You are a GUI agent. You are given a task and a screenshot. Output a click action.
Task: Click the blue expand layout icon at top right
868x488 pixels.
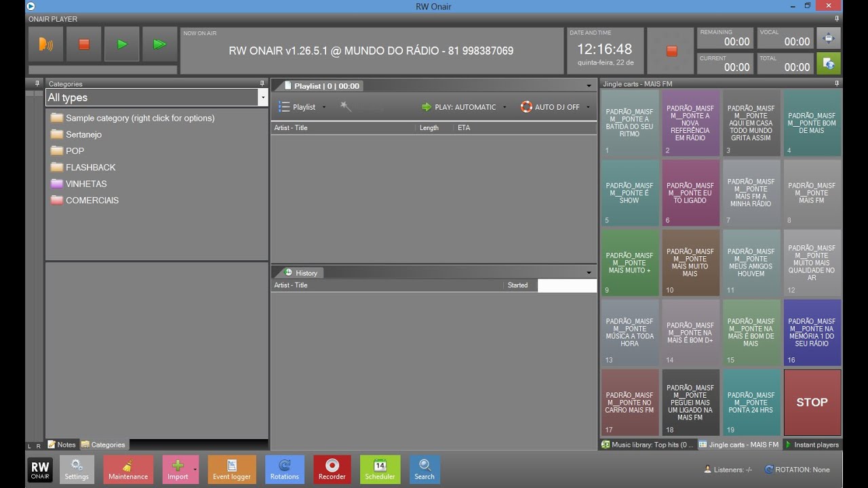click(828, 38)
